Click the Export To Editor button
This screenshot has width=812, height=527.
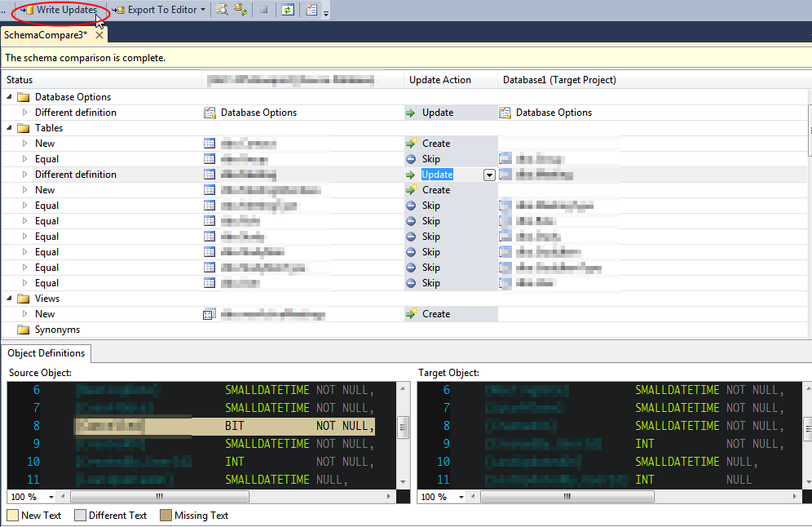[158, 10]
